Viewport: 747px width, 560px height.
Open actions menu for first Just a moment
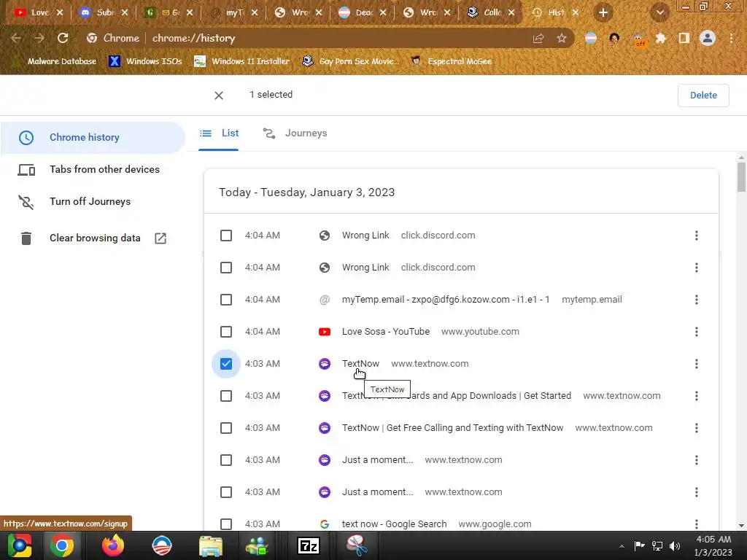click(696, 460)
